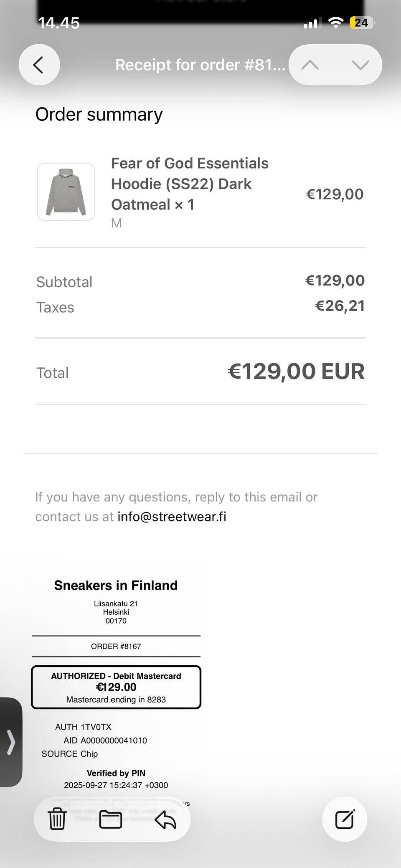Select the Fear of God Essentials Hoodie name
Screen dimensions: 401x868
[190, 184]
